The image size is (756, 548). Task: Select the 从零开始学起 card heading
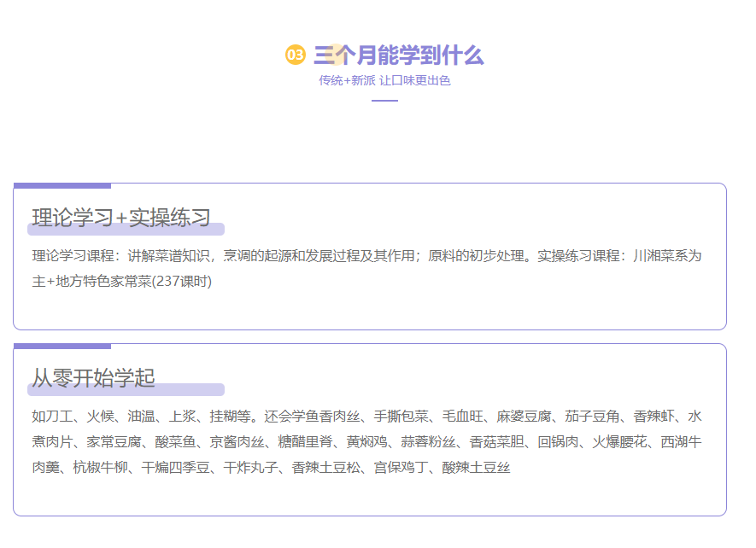[94, 377]
